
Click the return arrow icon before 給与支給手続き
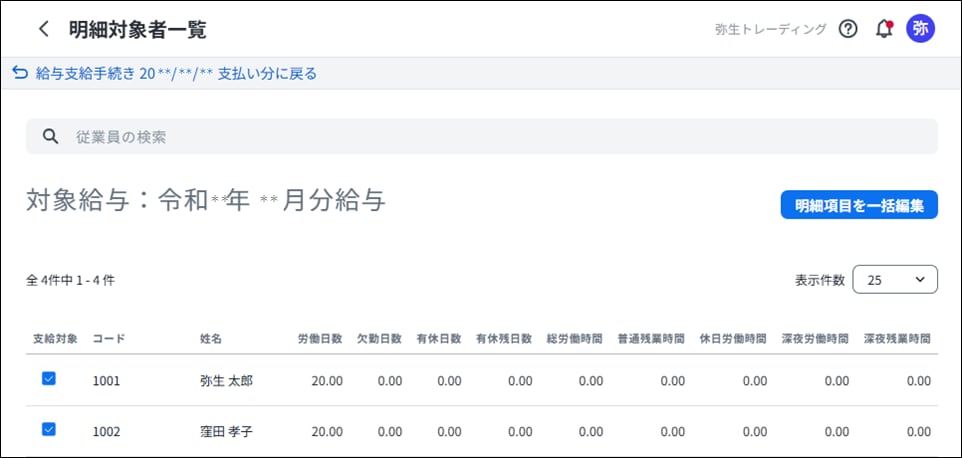click(x=19, y=73)
